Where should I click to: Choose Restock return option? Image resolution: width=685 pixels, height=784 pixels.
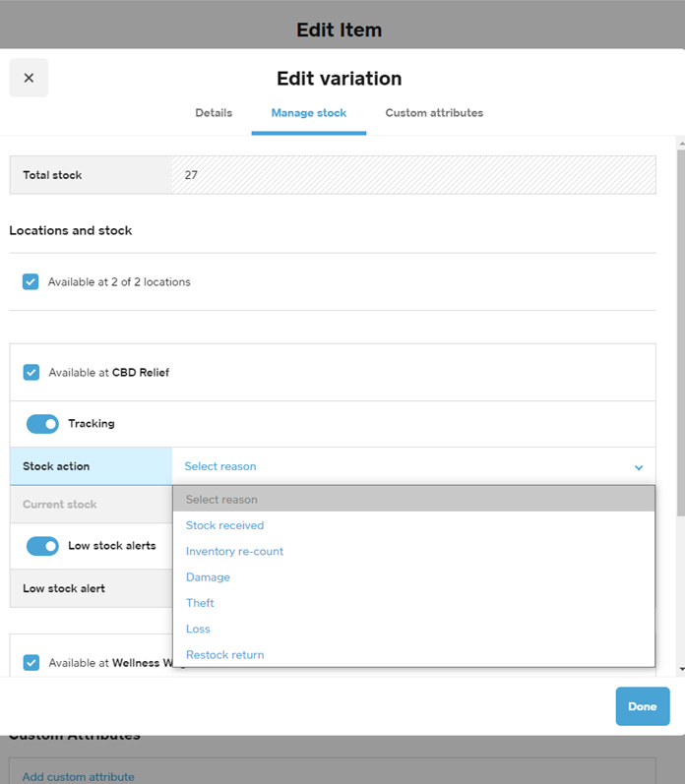224,655
